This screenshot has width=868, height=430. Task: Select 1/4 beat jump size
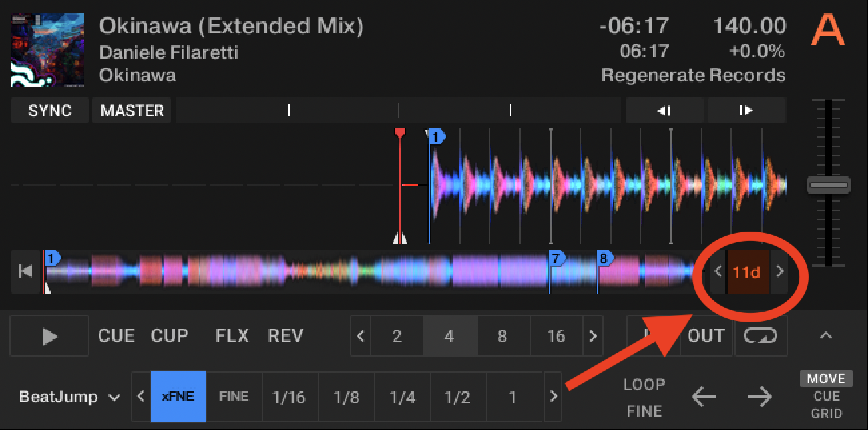click(402, 397)
